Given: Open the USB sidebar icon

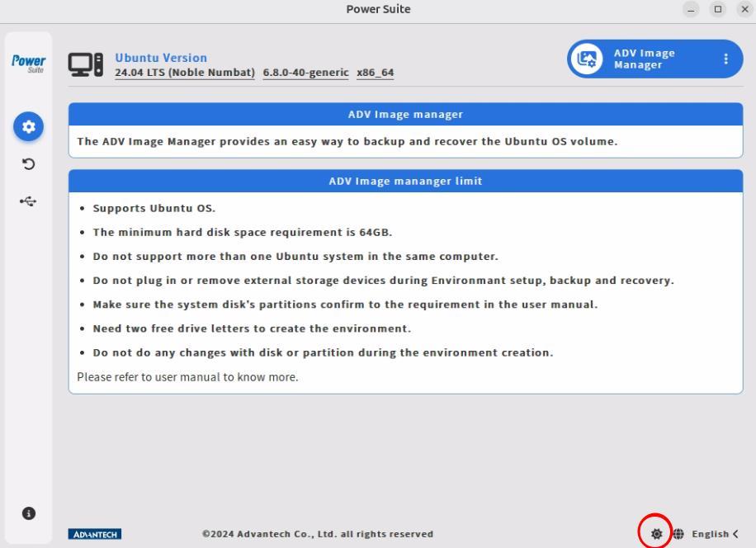Looking at the screenshot, I should (x=28, y=201).
